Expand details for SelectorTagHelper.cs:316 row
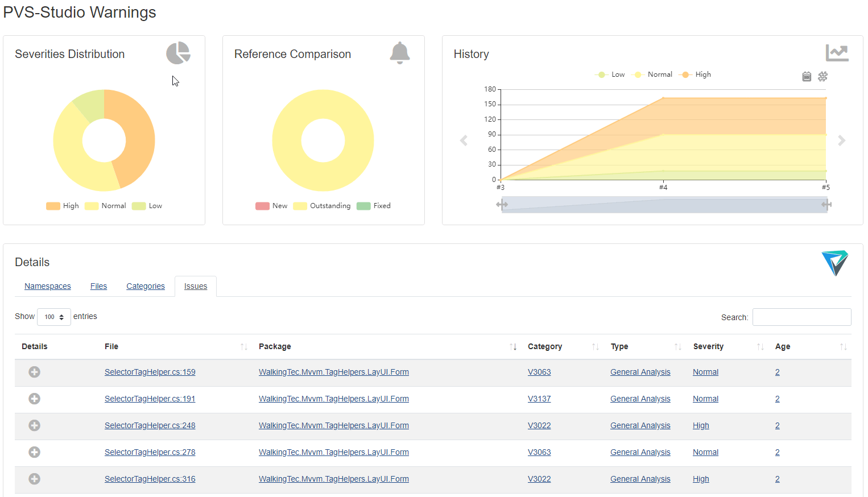 click(35, 479)
